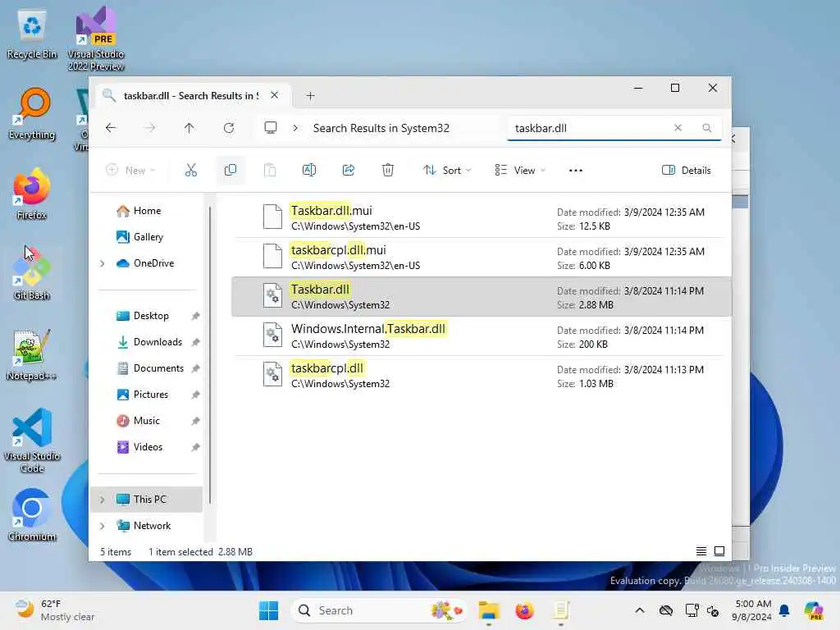Viewport: 840px width, 630px height.
Task: Go back with the left arrow
Action: point(111,128)
